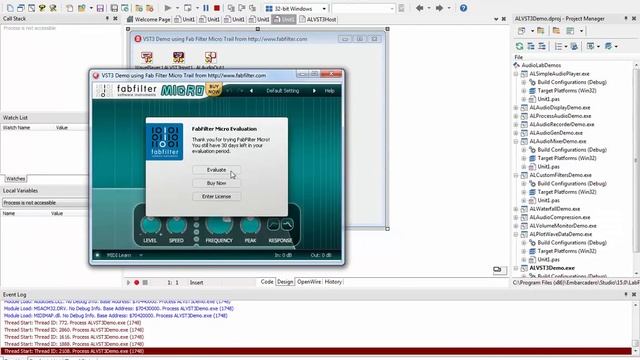Click the red Stop program icon

[x=217, y=8]
